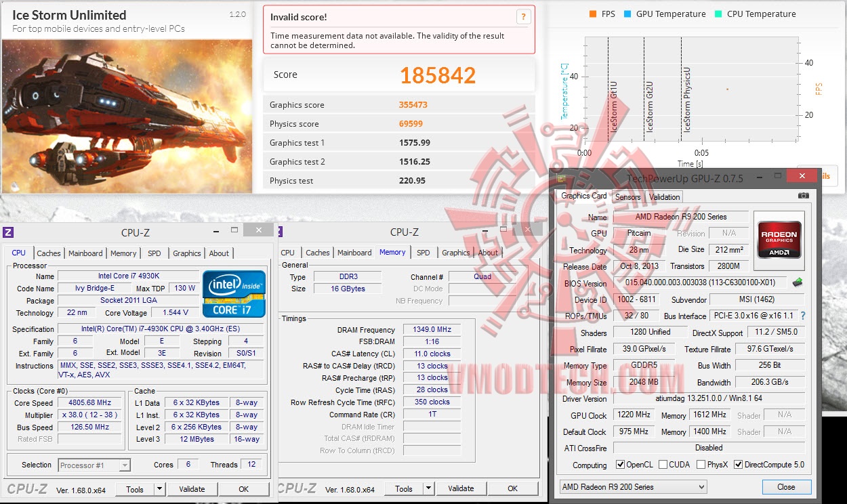Click the CAS# Latency field 11.0 clocks
Viewport: 847px width, 504px height.
pos(432,354)
